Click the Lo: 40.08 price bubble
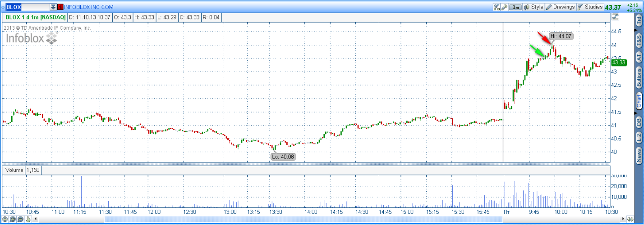644x225 pixels. pos(283,157)
